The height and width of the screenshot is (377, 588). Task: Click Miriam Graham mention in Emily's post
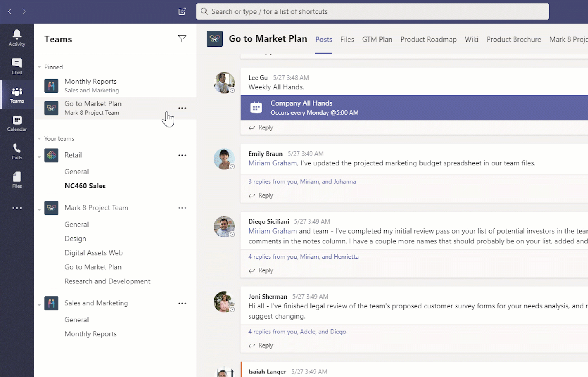273,163
